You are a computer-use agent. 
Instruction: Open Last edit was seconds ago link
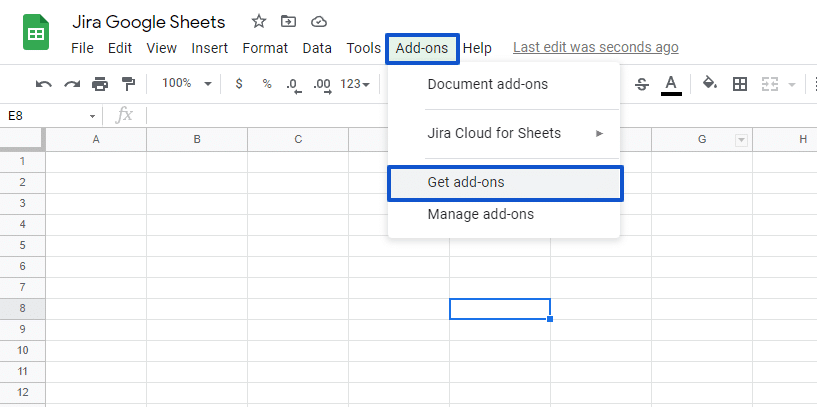[x=596, y=47]
